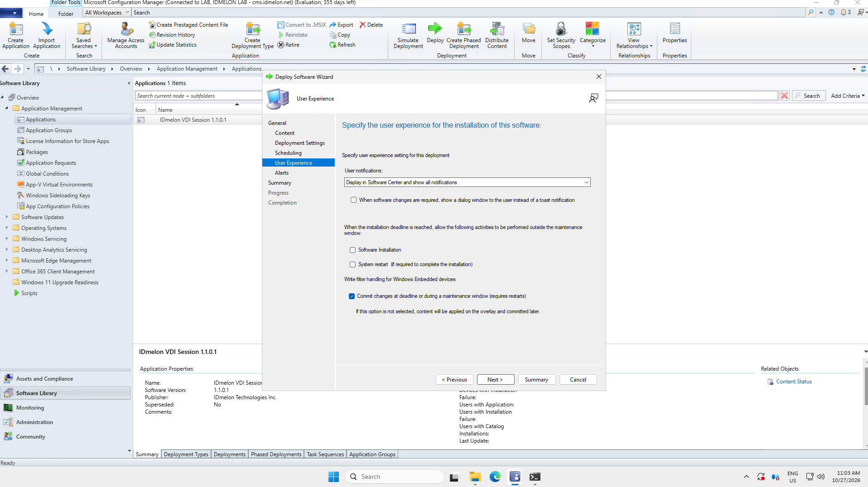Viewport: 868px width, 487px height.
Task: Enable the System restart checkbox
Action: click(x=352, y=264)
